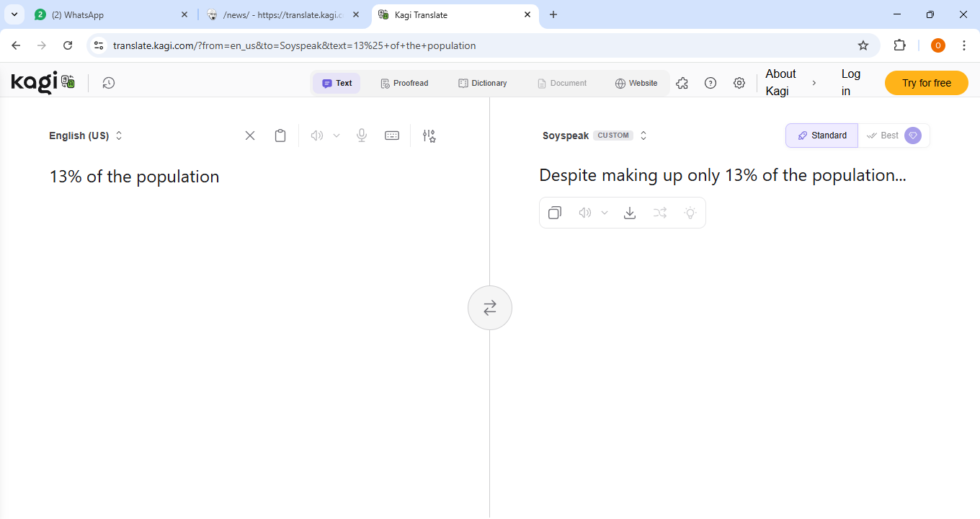
Task: Open translation history clock icon
Action: pos(108,83)
